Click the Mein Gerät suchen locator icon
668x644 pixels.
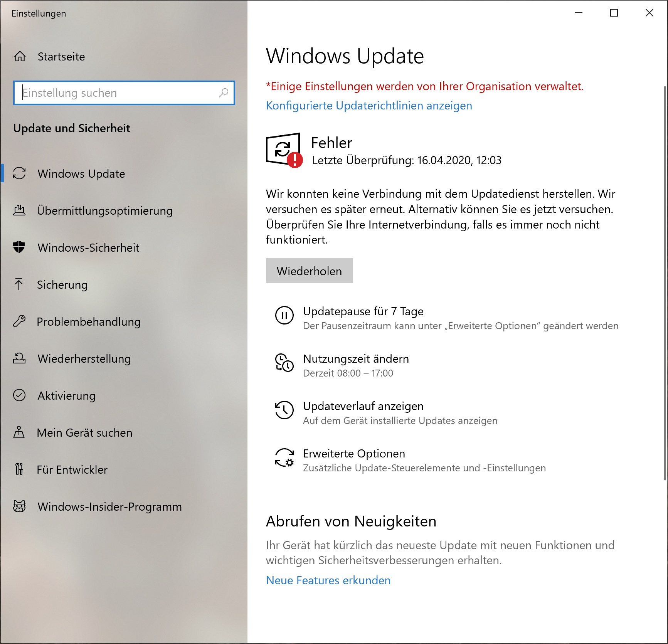[19, 432]
